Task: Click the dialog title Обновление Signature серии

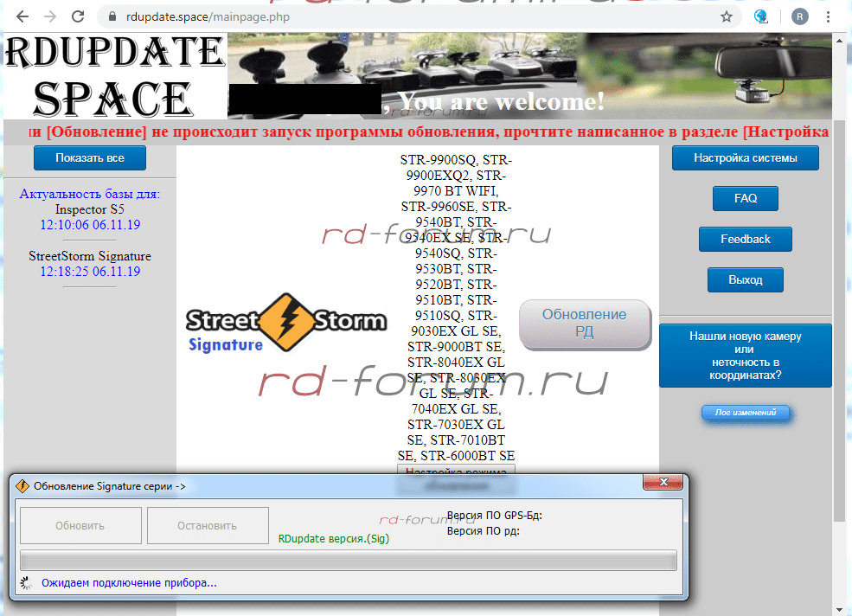Action: (x=109, y=486)
